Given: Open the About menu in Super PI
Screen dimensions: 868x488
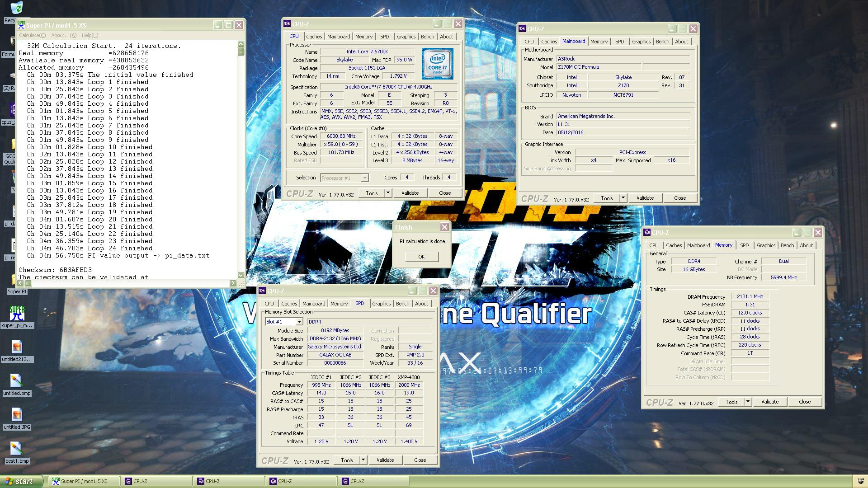Looking at the screenshot, I should [x=64, y=35].
